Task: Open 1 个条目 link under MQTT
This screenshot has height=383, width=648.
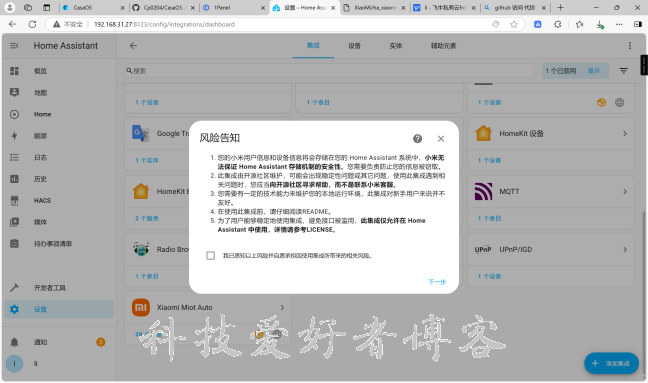Action: click(489, 218)
